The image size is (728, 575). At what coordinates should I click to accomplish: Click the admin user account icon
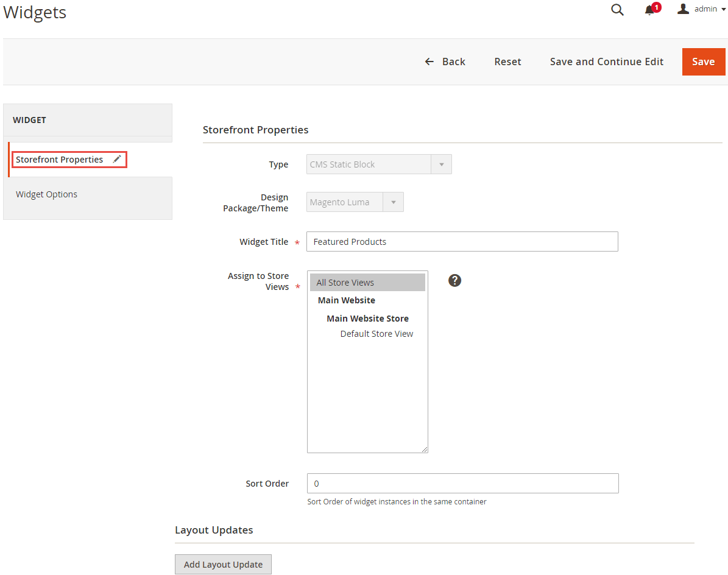[684, 9]
